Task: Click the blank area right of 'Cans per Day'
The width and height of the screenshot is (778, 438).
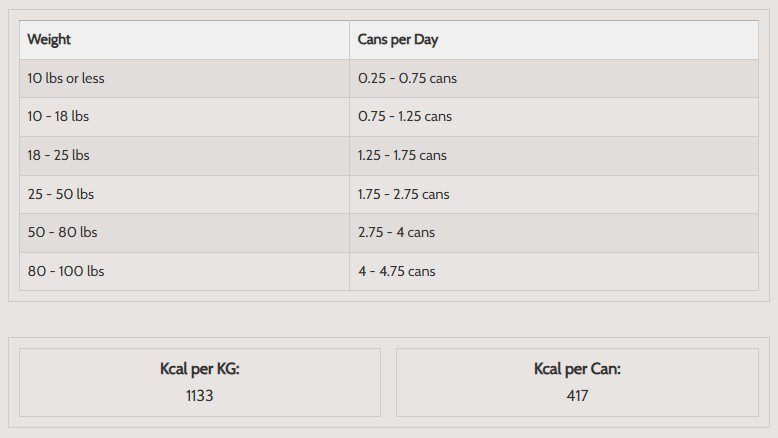Action: click(x=600, y=40)
